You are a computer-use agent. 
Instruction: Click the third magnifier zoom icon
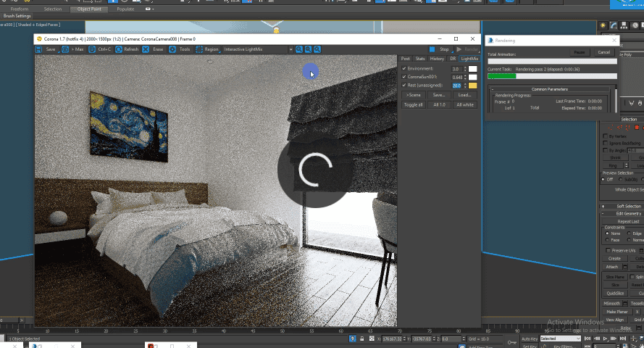point(317,49)
